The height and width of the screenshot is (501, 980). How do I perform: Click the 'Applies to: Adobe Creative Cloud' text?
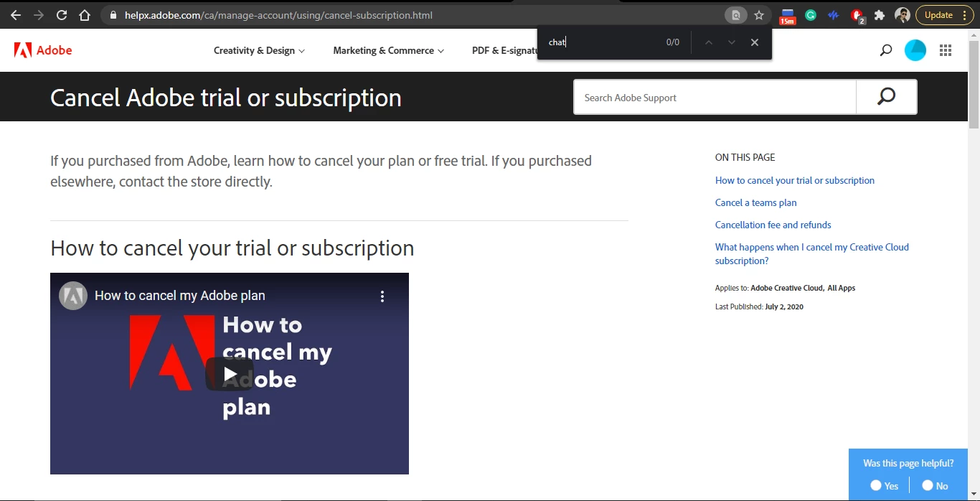[785, 288]
